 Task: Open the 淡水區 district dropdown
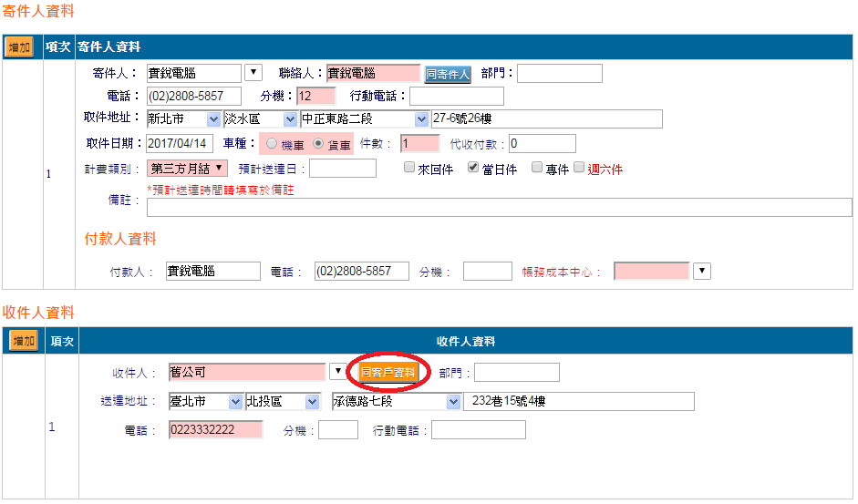pos(290,119)
